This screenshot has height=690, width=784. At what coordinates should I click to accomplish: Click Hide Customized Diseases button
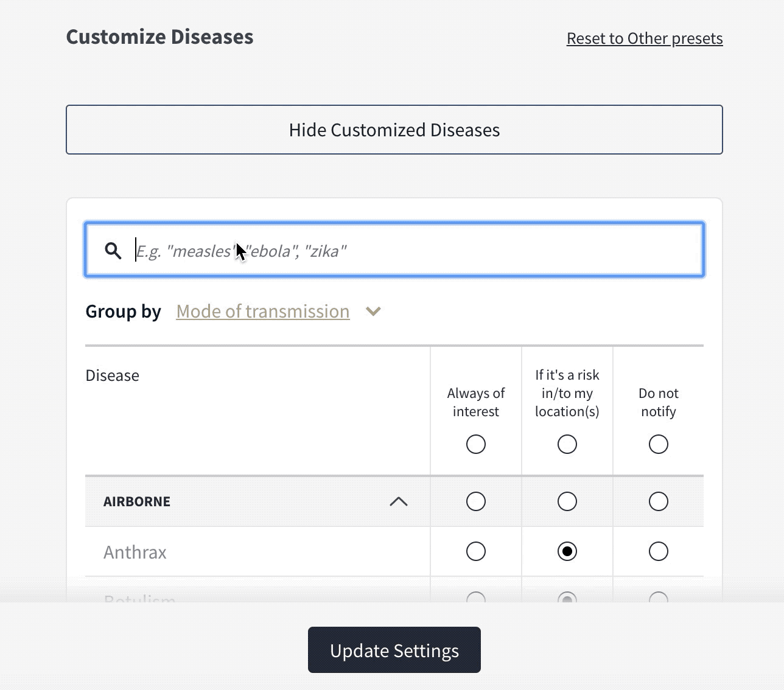tap(394, 130)
